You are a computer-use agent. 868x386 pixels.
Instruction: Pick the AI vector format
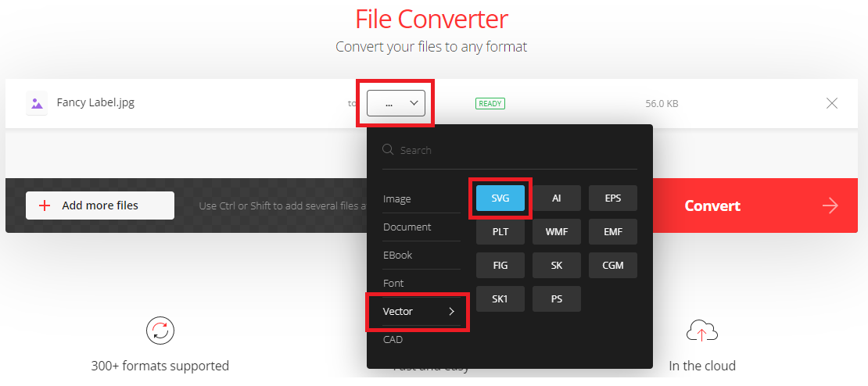click(x=557, y=198)
